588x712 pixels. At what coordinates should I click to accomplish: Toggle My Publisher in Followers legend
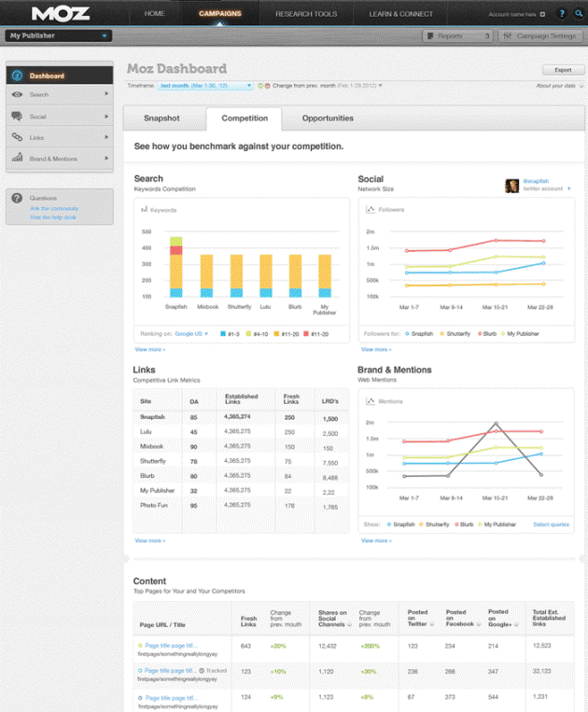click(520, 333)
